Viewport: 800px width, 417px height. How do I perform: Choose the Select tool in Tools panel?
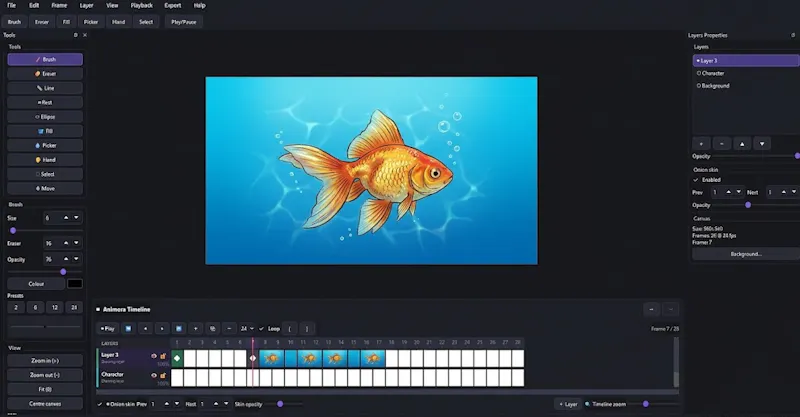(x=45, y=174)
